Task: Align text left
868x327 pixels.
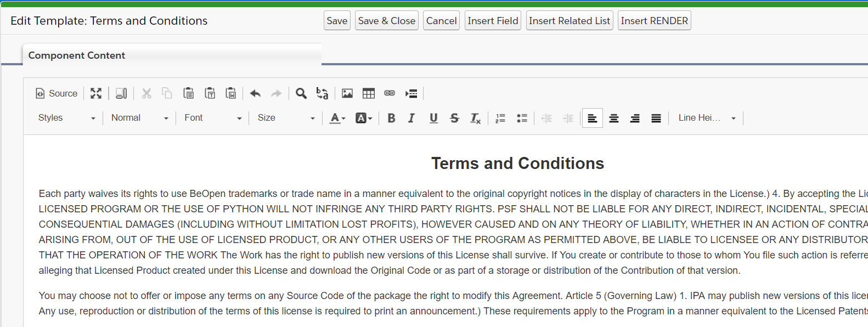Action: [x=593, y=118]
